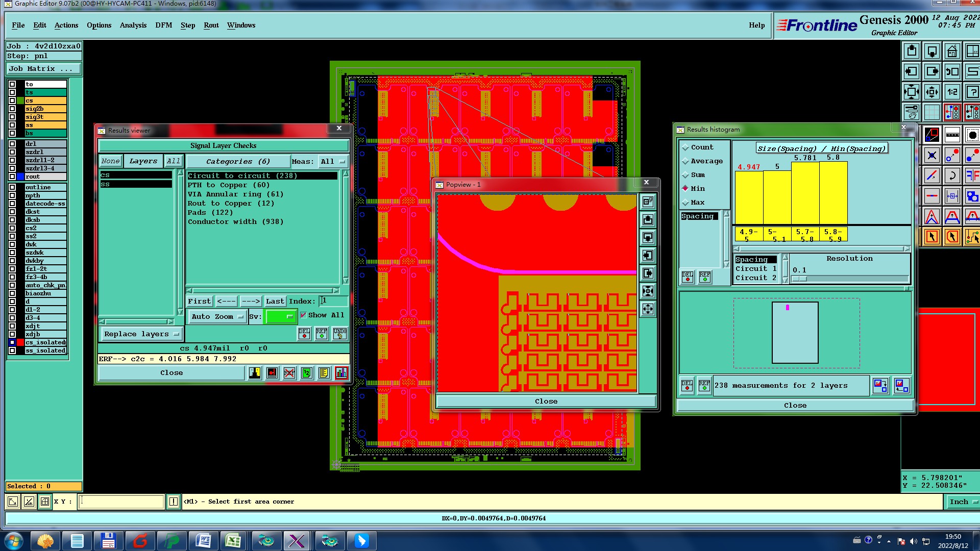
Task: Toggle the sig2b layer checkbox
Action: click(x=12, y=109)
